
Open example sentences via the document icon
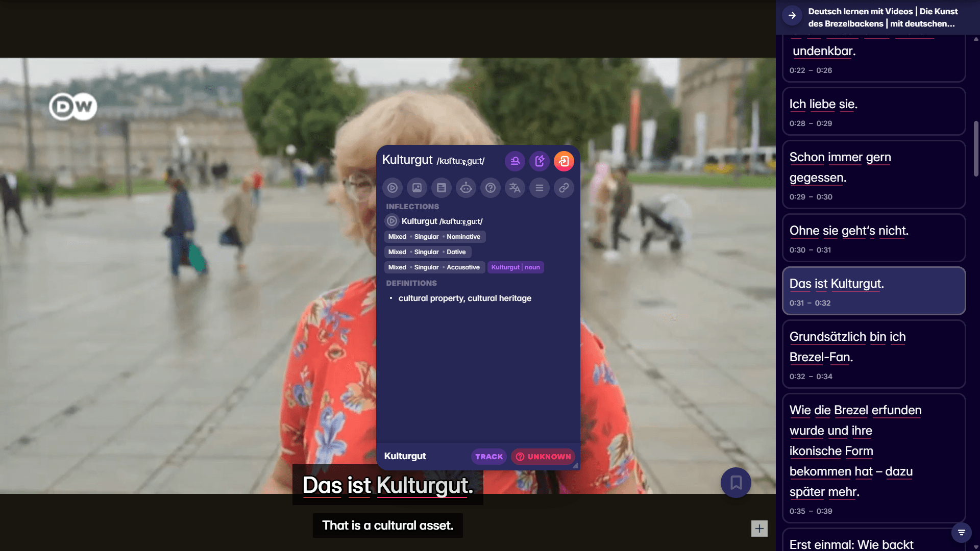[x=442, y=188]
